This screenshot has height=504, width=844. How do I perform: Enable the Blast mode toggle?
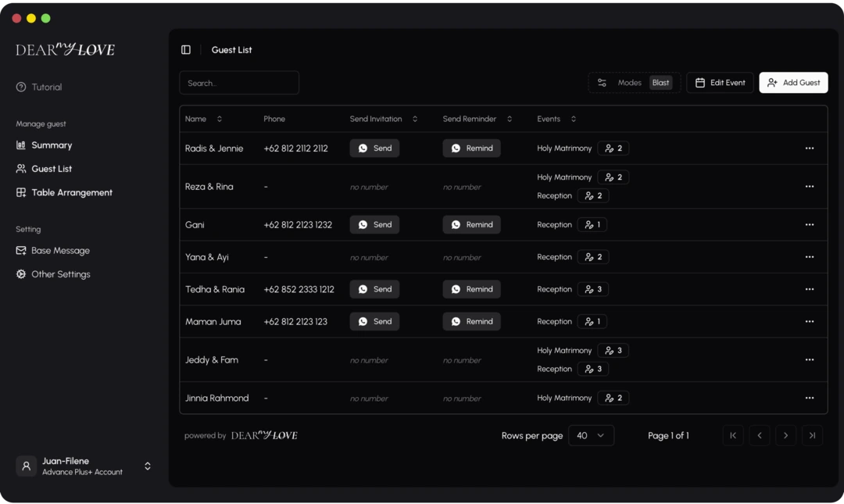coord(660,81)
